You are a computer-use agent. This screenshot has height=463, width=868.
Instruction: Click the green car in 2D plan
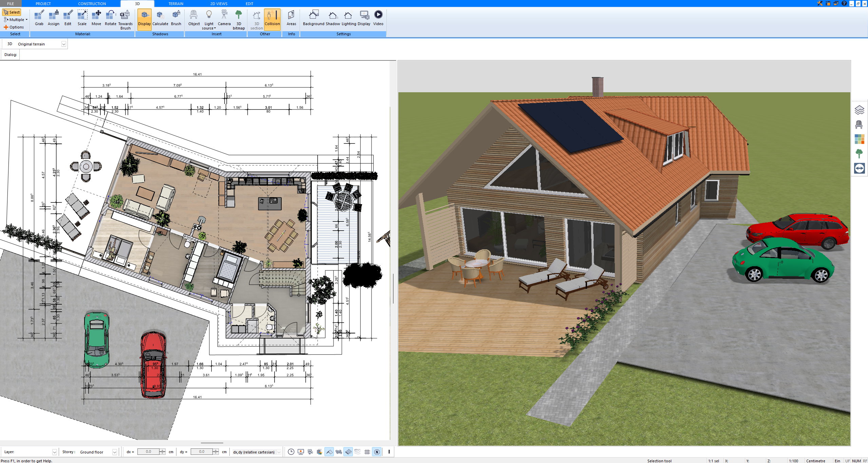pyautogui.click(x=97, y=340)
